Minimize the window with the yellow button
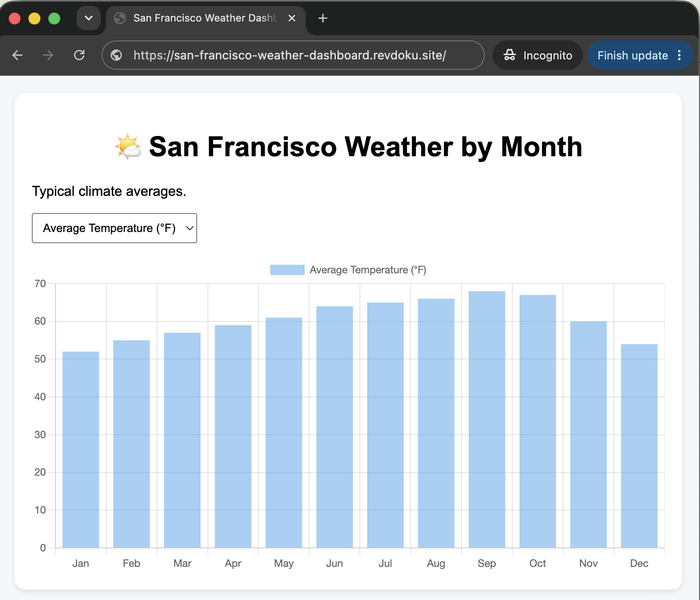 [34, 19]
